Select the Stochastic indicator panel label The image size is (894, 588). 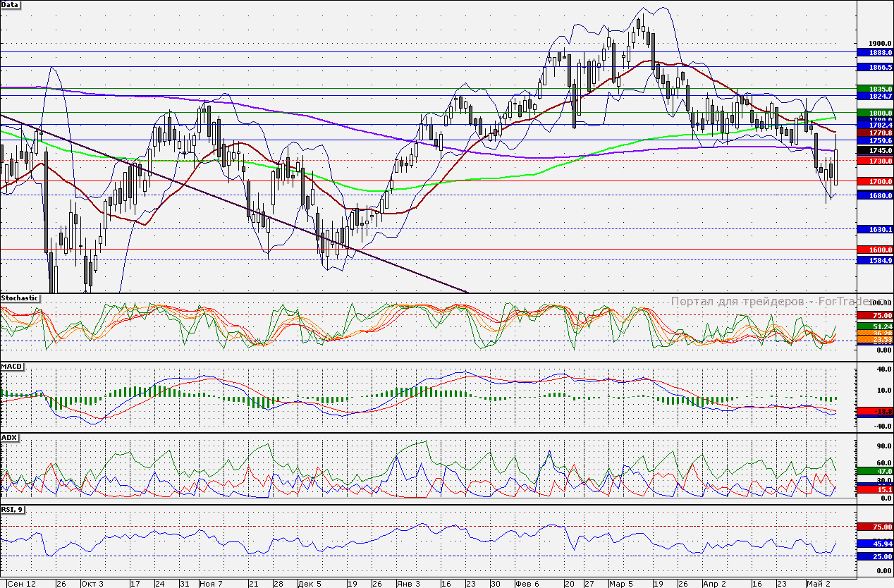point(20,298)
